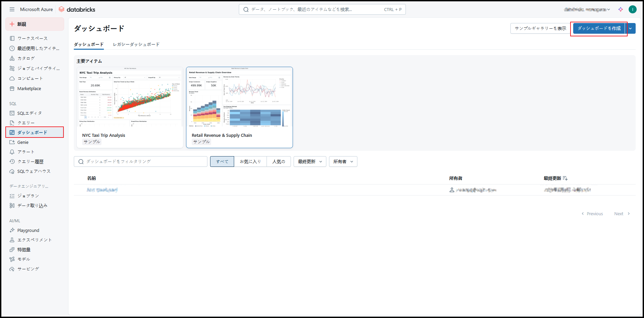644x318 pixels.
Task: Open クエリー icon in sidebar
Action: (x=12, y=123)
